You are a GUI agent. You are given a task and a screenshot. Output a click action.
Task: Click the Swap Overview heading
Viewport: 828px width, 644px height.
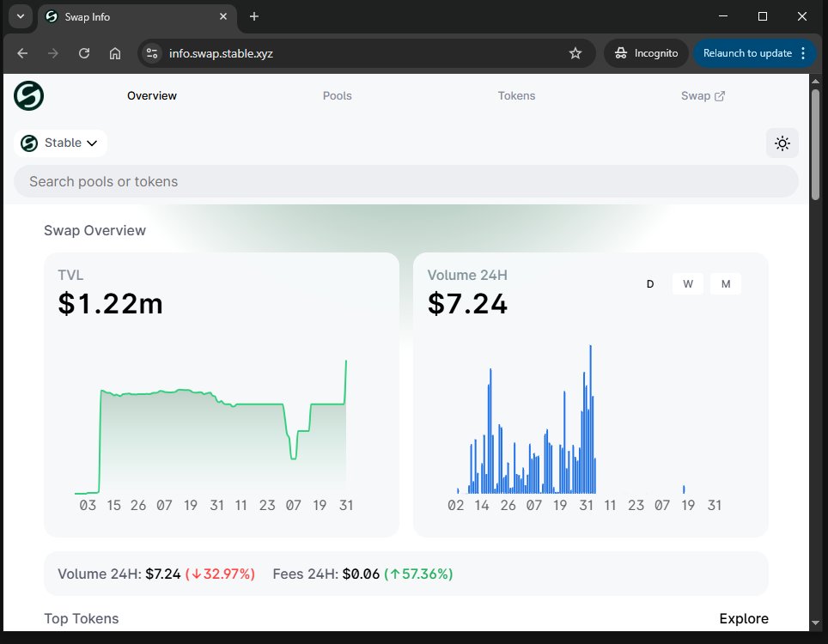click(x=94, y=231)
